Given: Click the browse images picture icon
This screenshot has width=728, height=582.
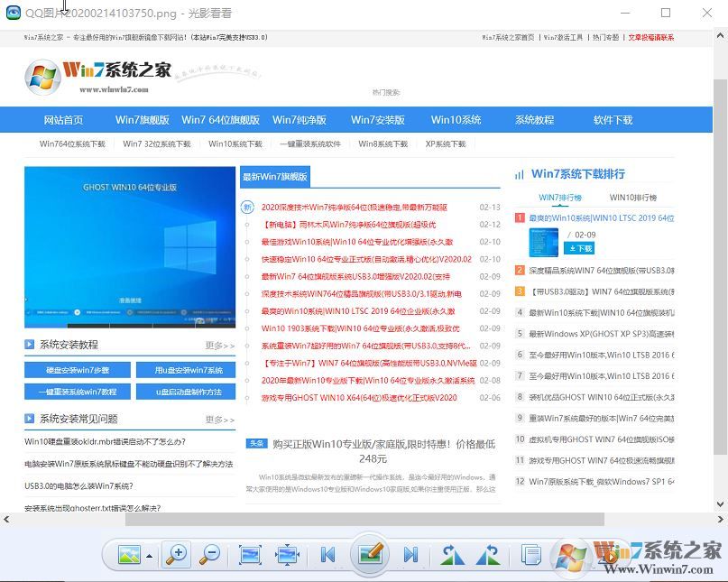Looking at the screenshot, I should 129,555.
